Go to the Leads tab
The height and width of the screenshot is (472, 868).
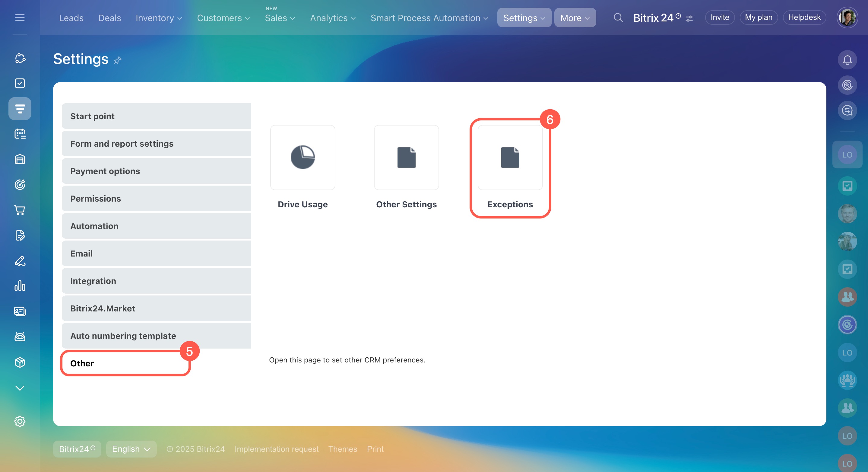tap(71, 18)
